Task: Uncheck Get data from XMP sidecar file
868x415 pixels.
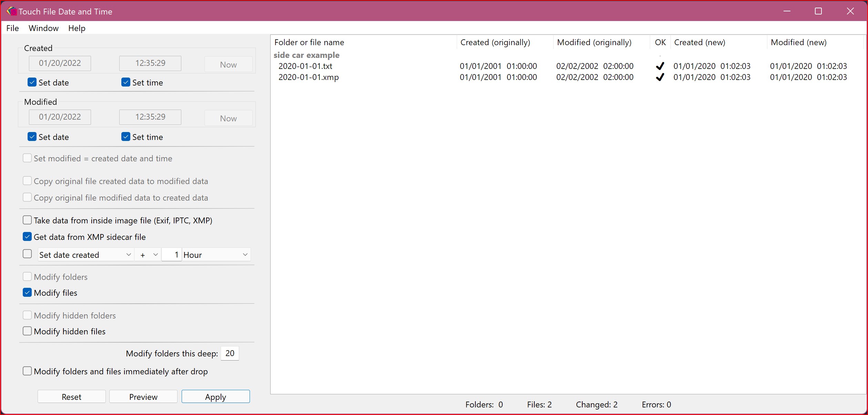Action: (27, 236)
